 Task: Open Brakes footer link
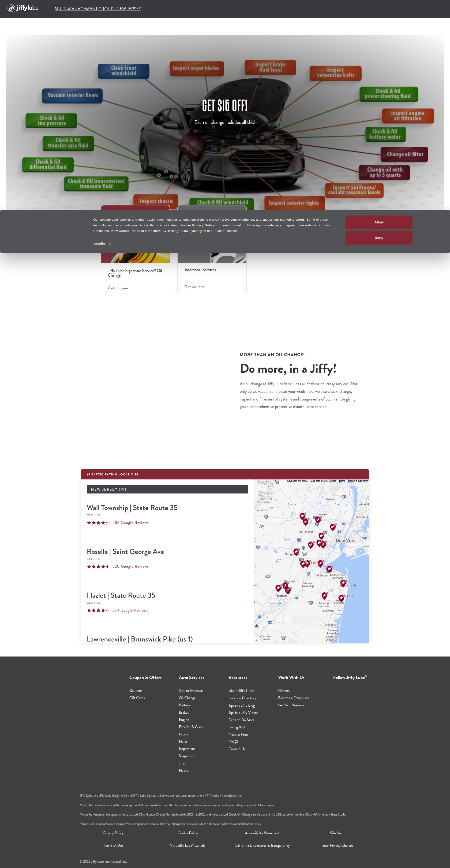pos(184,712)
